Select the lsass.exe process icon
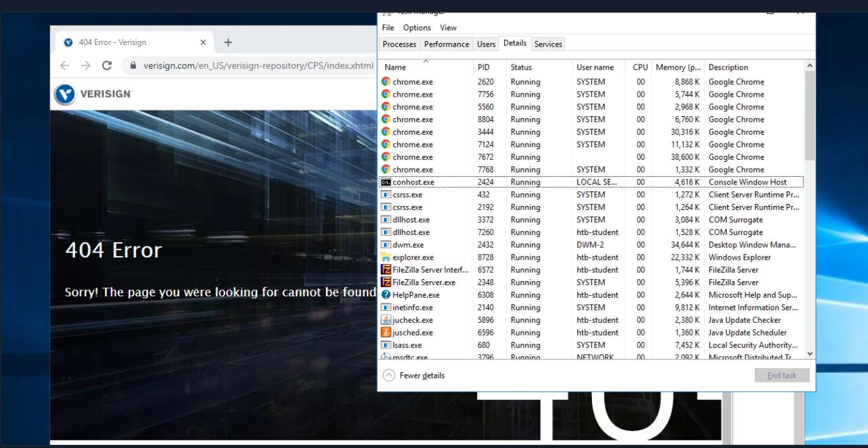Viewport: 868px width, 448px height. pyautogui.click(x=386, y=345)
